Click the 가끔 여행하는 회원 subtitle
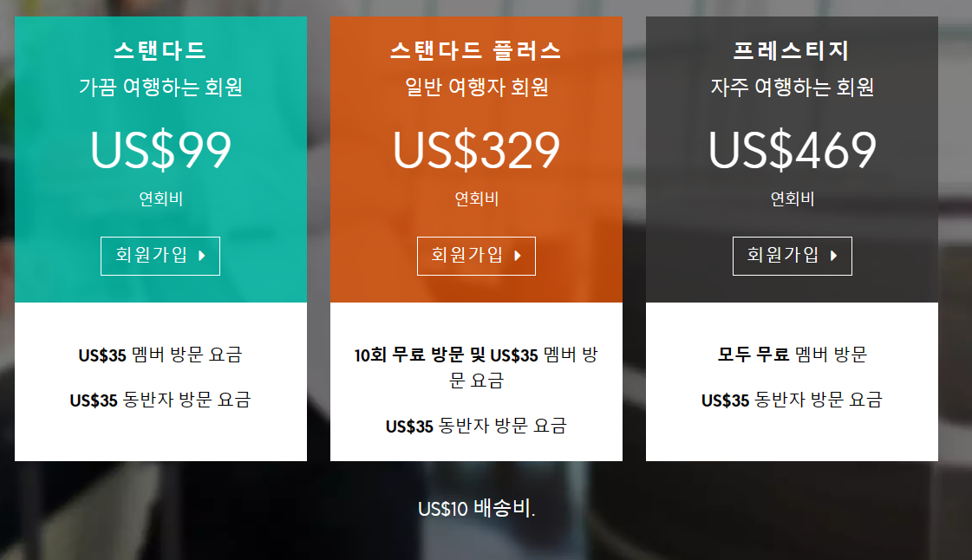The image size is (972, 560). (x=160, y=85)
